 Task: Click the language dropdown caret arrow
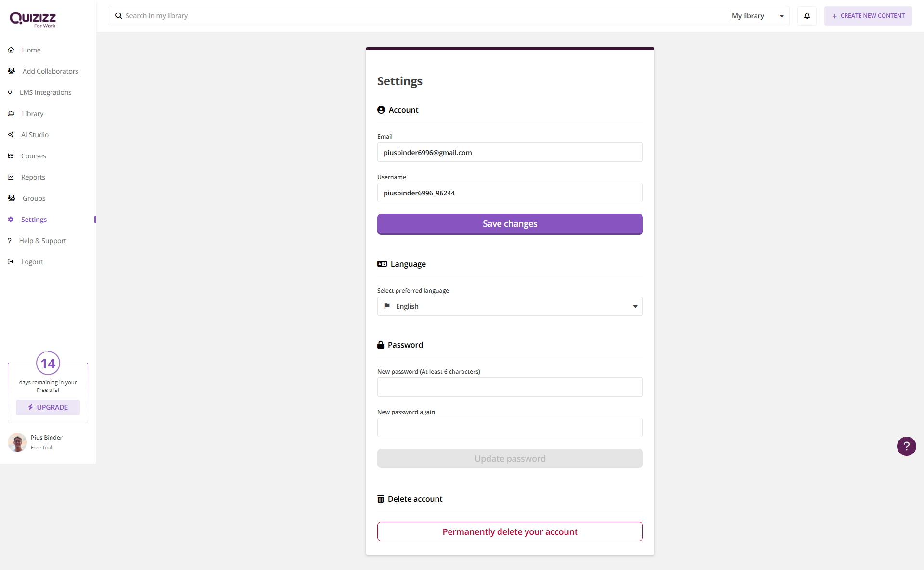tap(635, 306)
